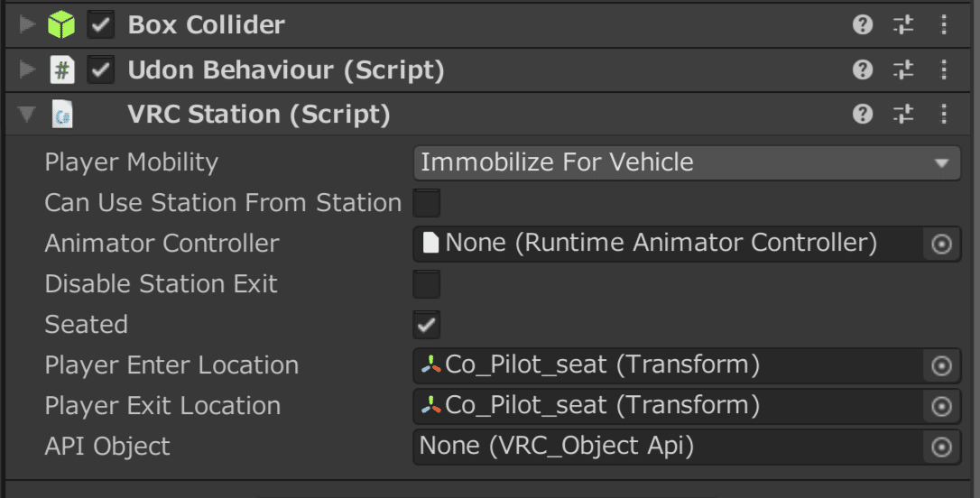980x498 pixels.
Task: Expand the Box Collider component foldout
Action: tap(27, 25)
